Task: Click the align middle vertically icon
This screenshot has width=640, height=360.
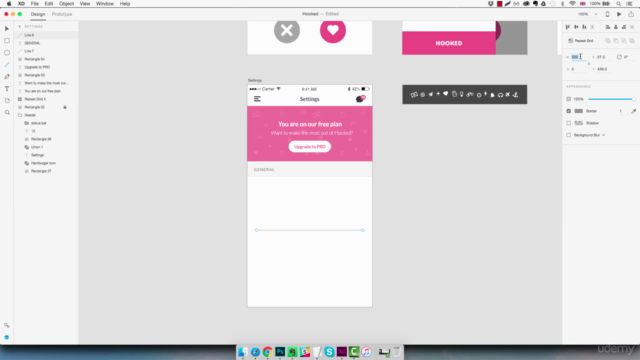Action: coord(576,27)
